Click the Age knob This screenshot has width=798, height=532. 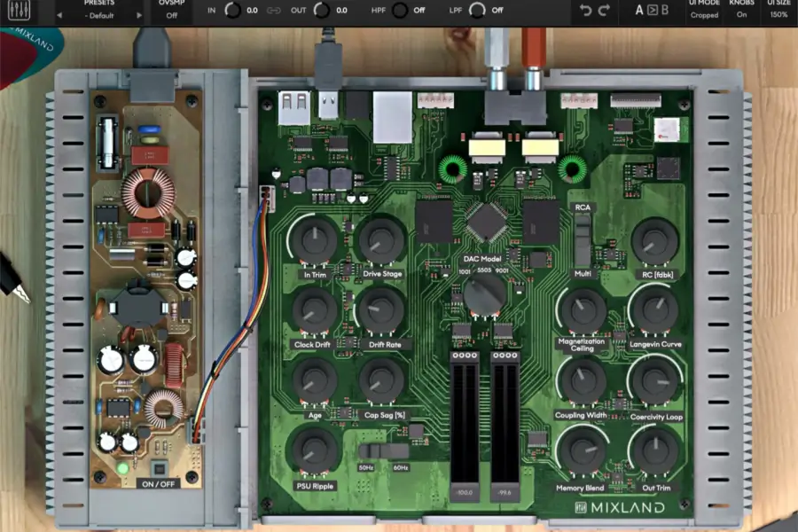315,380
